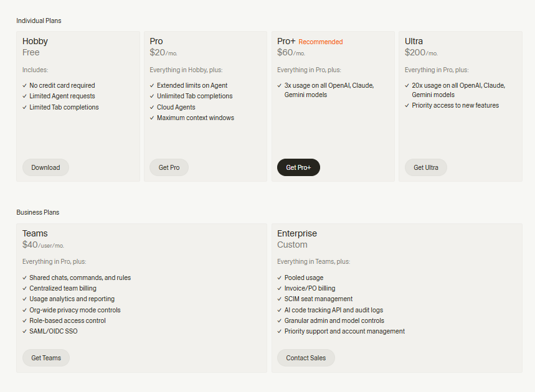
Task: Open the Contact Sales button
Action: coord(306,358)
